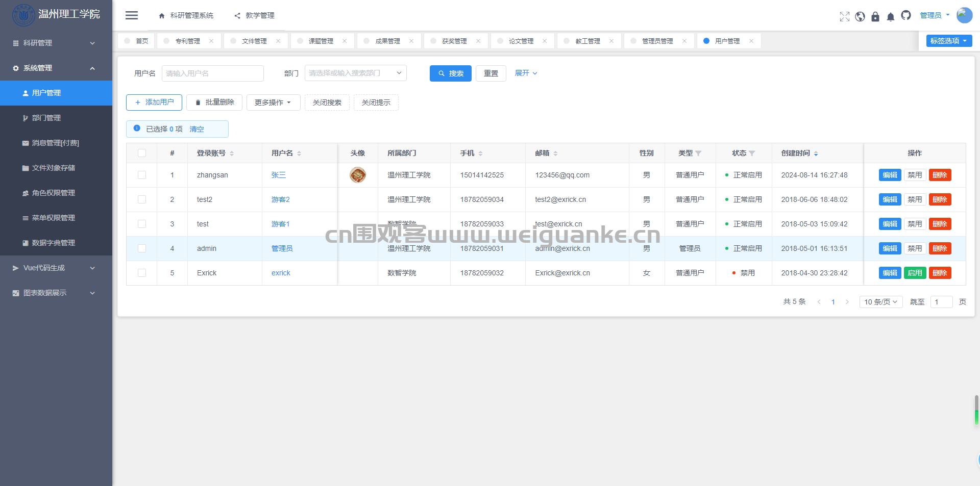Open the 类型 column filter icon
980x486 pixels.
tap(698, 153)
